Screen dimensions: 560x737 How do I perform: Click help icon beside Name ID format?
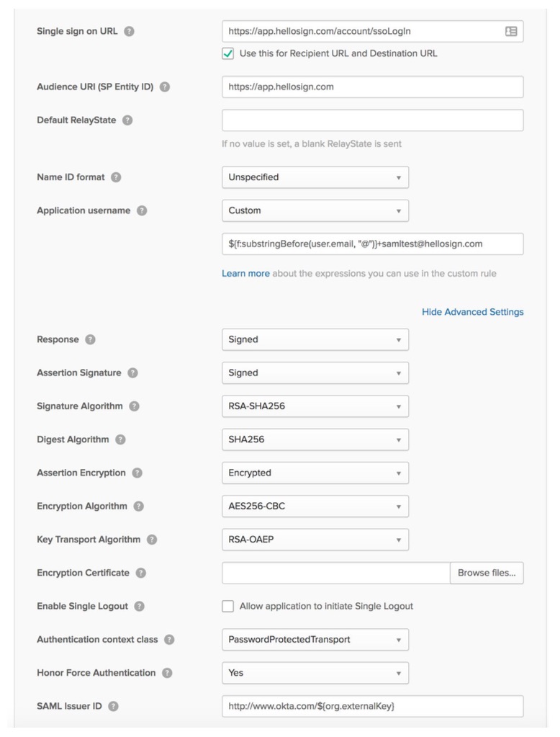[x=116, y=177]
